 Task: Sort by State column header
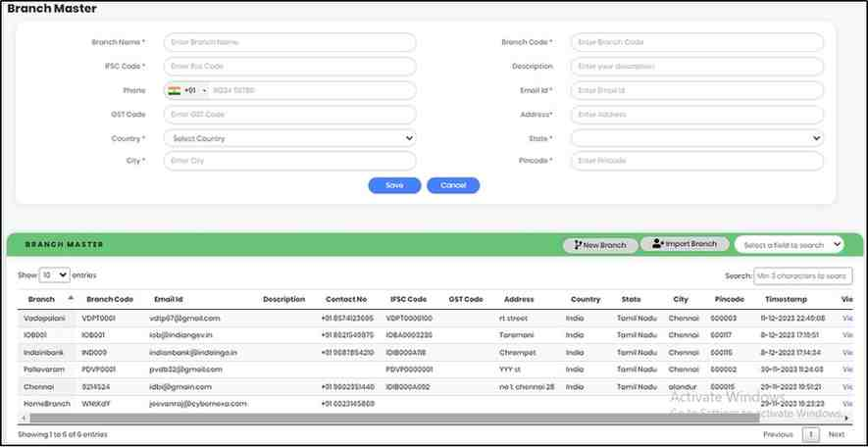pyautogui.click(x=631, y=299)
